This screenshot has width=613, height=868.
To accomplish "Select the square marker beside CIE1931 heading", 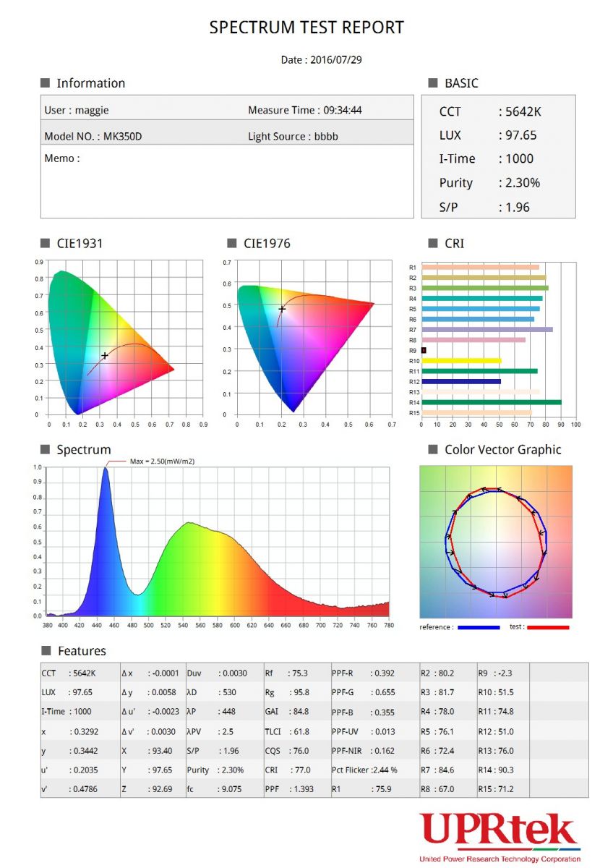I will [x=45, y=244].
